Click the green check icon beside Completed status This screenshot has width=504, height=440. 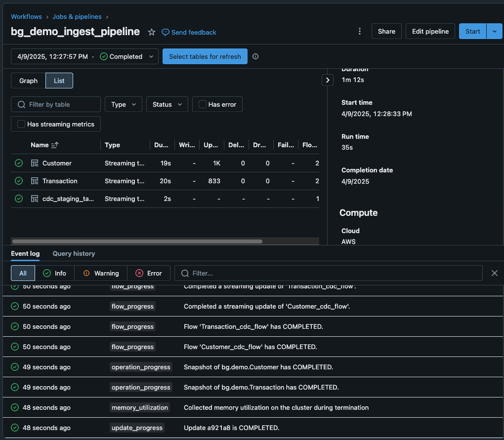[103, 56]
